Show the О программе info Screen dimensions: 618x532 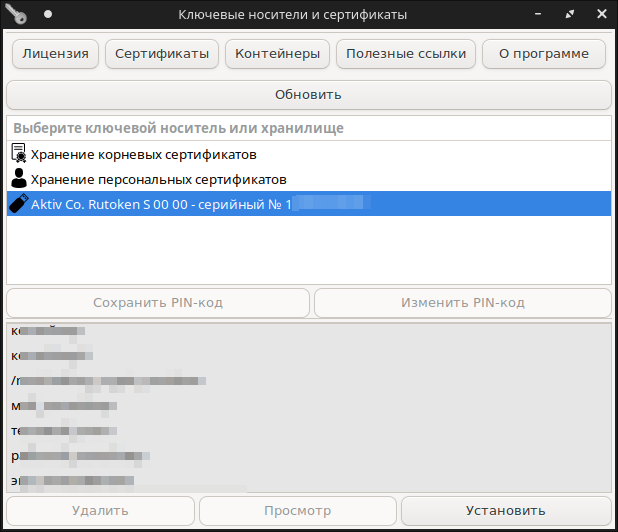[x=544, y=54]
